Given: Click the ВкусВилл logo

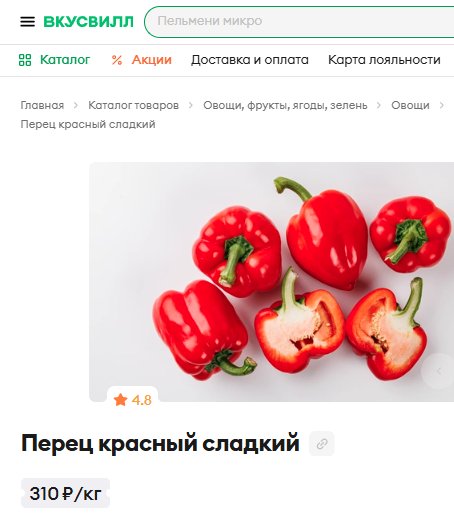Looking at the screenshot, I should pos(89,22).
